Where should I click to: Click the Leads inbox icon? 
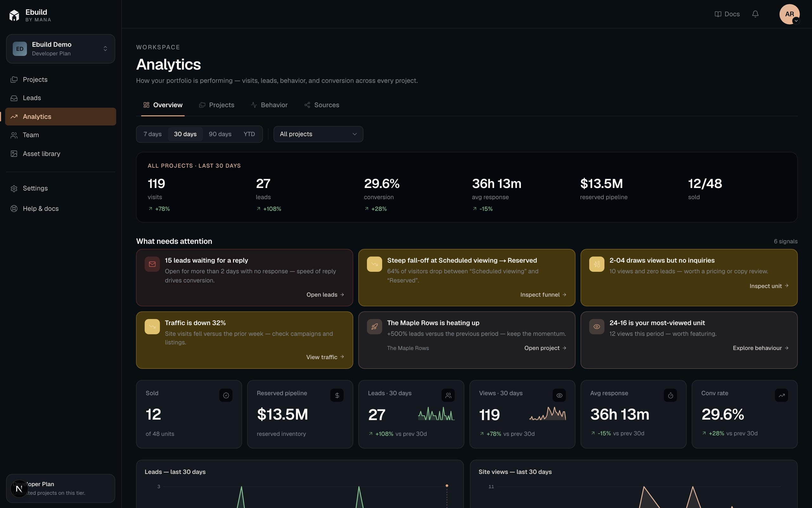(x=14, y=98)
